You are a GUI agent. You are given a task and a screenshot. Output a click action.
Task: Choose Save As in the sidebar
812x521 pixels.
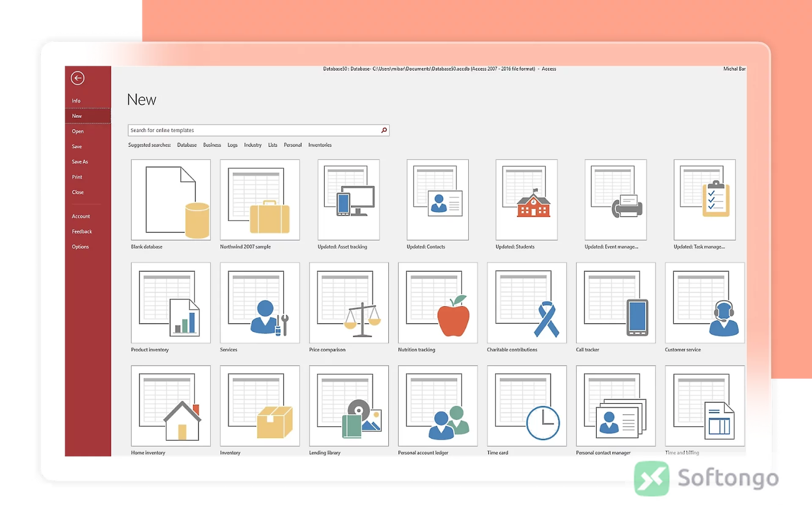(80, 162)
